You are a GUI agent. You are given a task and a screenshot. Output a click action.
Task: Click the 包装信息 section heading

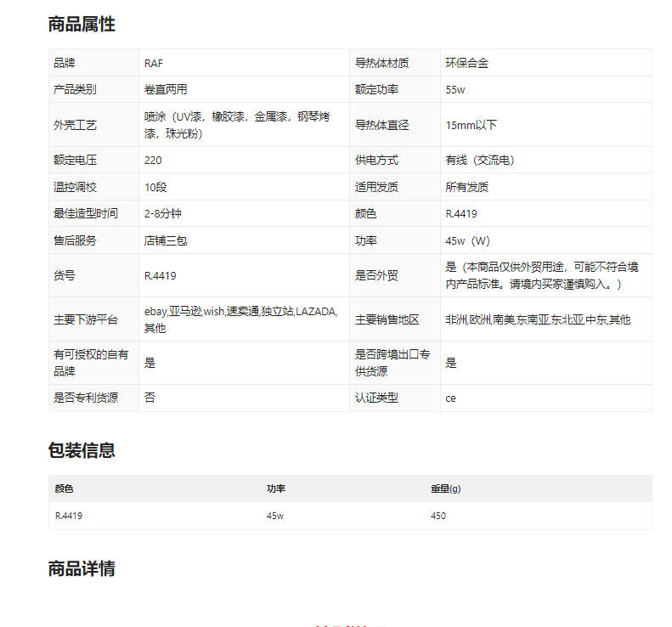pos(82,450)
